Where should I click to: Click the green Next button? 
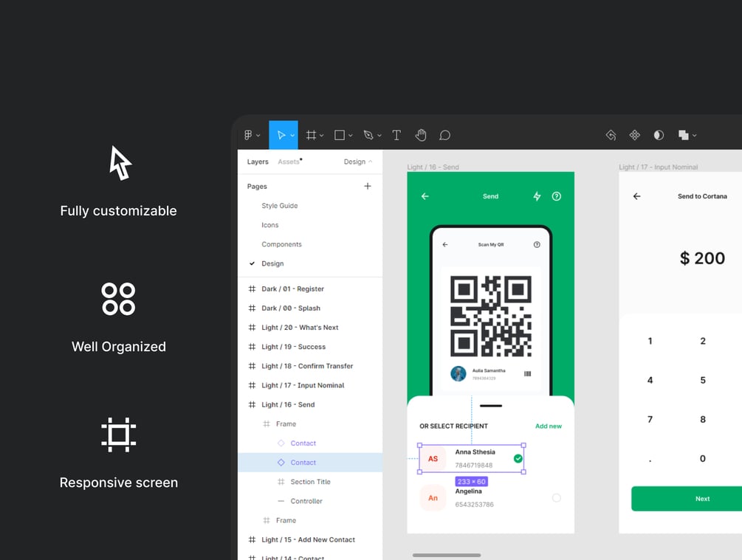click(x=687, y=499)
